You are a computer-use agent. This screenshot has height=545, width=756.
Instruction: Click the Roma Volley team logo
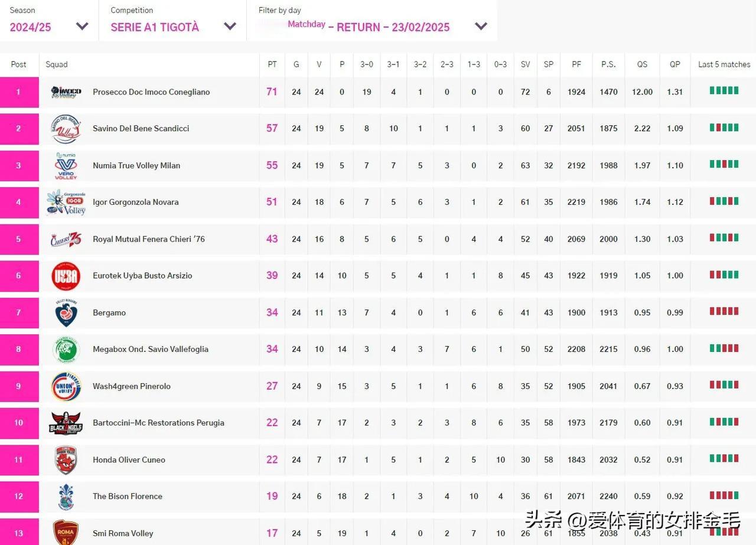pos(66,532)
